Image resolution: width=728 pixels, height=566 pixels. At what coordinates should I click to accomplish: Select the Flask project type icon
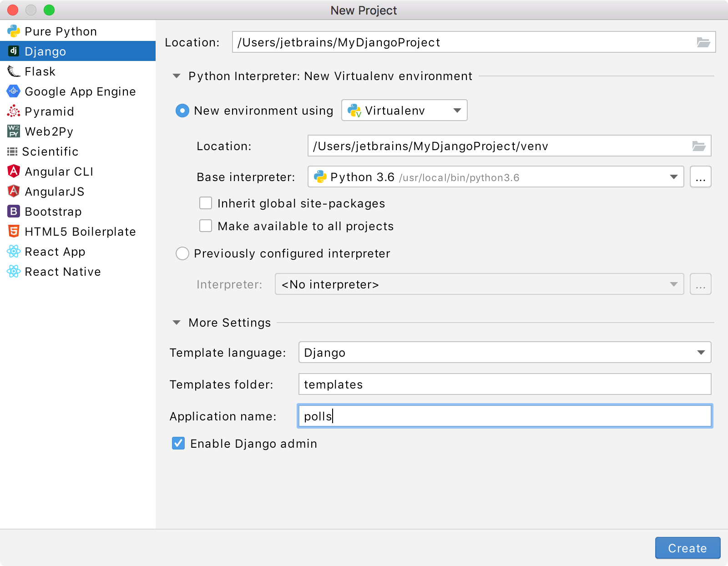(x=13, y=71)
